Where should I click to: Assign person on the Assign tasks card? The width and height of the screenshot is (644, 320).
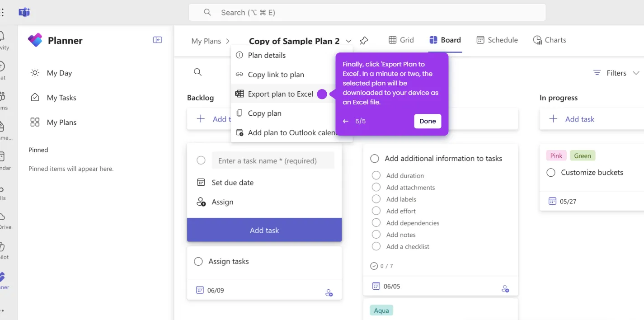click(329, 293)
